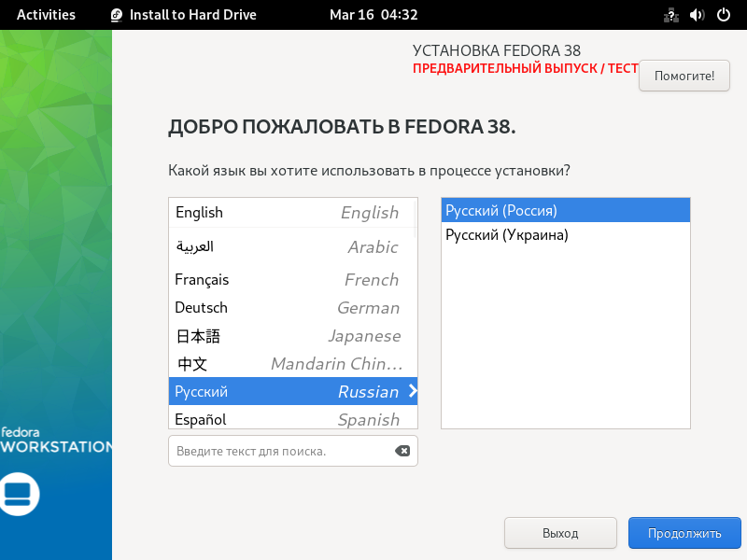747x560 pixels.
Task: Clear the search field with the backspace icon
Action: click(402, 451)
